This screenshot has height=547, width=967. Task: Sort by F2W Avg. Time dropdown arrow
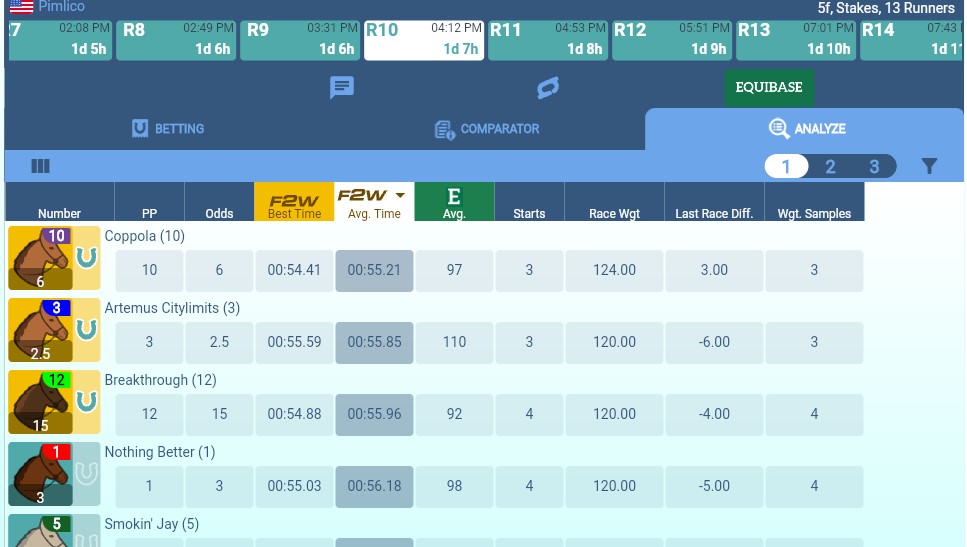click(x=400, y=195)
